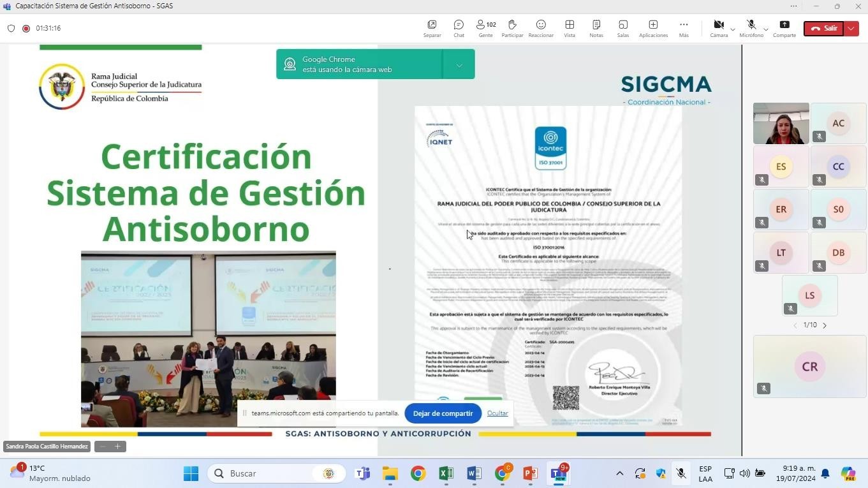Open Teams title bar more options
The height and width of the screenshot is (488, 868).
click(793, 6)
